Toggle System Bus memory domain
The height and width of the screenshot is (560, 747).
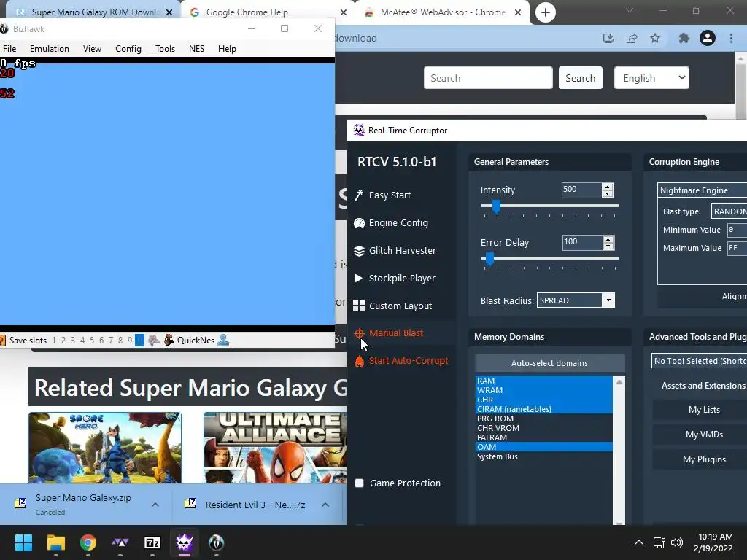pos(544,456)
